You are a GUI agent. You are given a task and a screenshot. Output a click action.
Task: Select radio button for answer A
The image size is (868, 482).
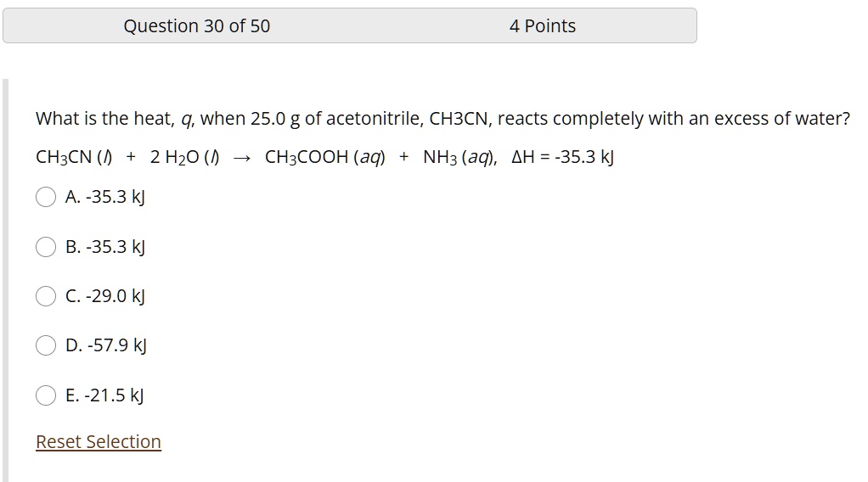click(x=45, y=197)
